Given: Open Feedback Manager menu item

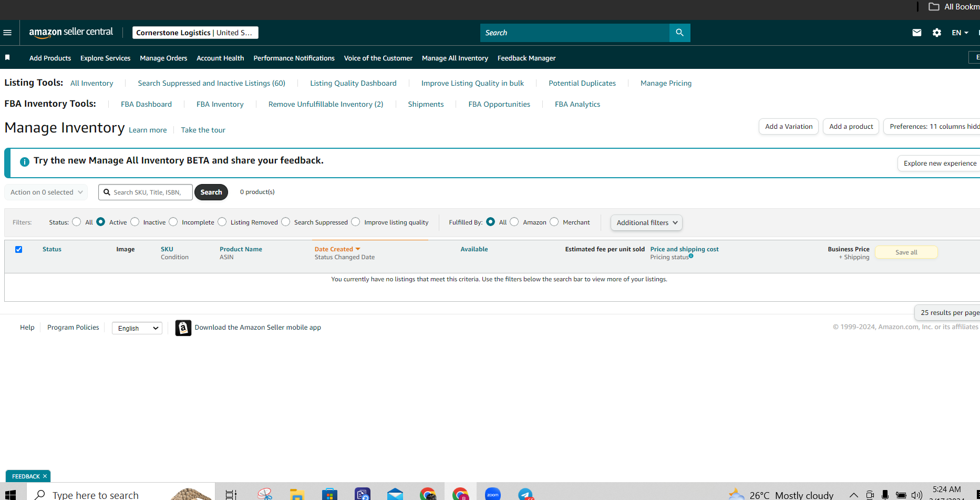Looking at the screenshot, I should tap(527, 58).
